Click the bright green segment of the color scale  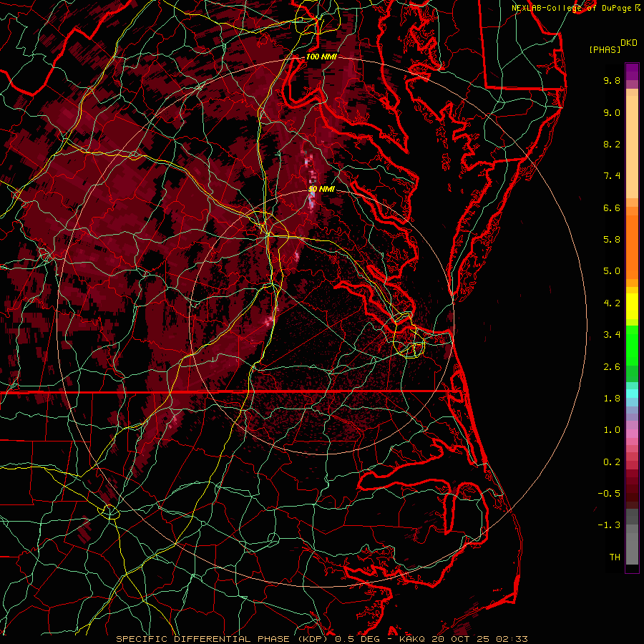click(632, 344)
